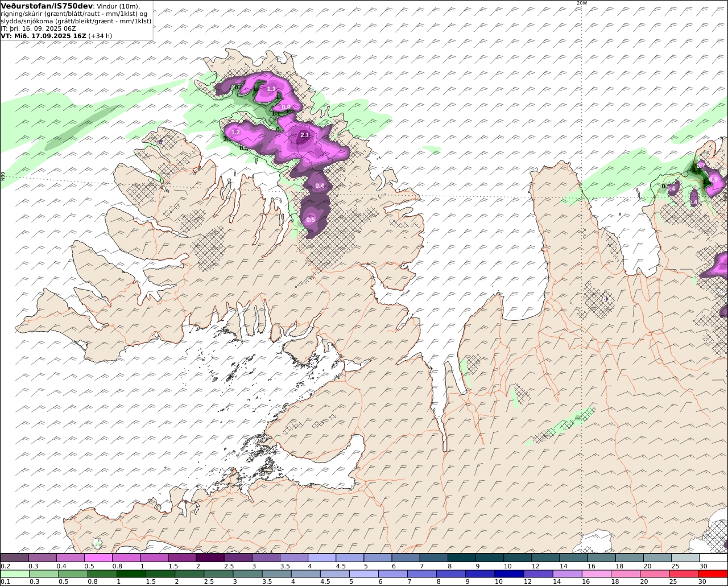
Task: Click the 'rigning/skúrir' legend description line
Action: 74,14
